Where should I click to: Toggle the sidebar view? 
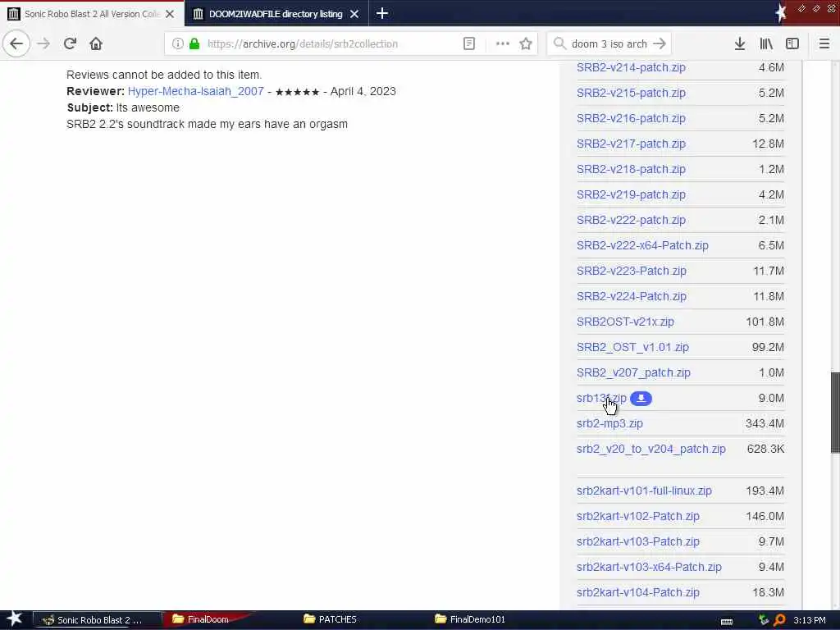(x=792, y=44)
